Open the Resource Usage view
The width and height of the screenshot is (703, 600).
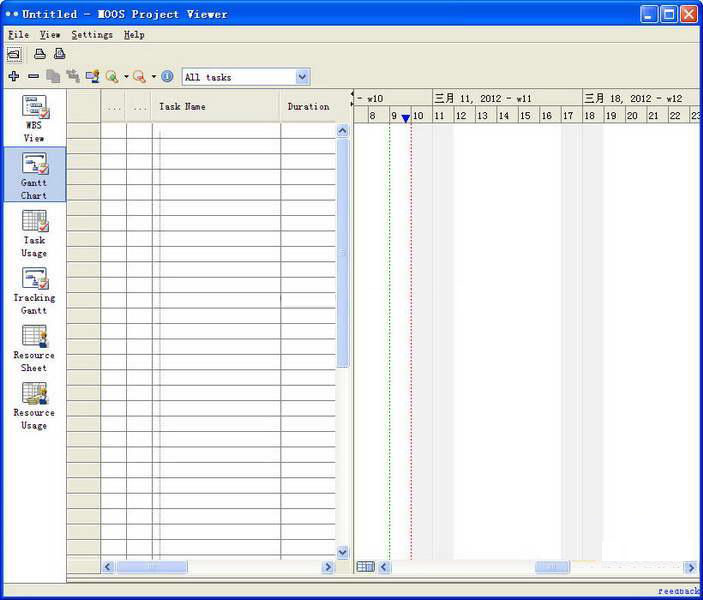(x=34, y=406)
